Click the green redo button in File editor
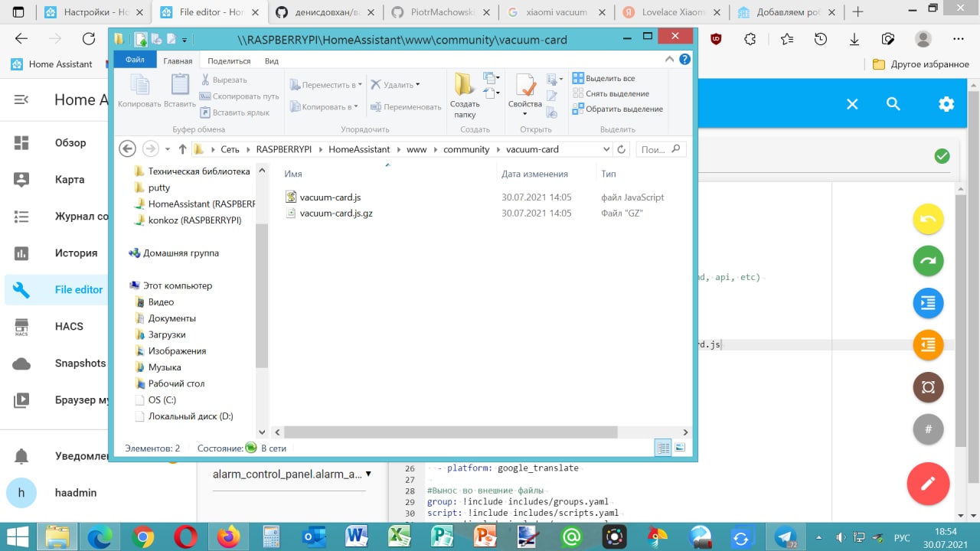The height and width of the screenshot is (551, 980). click(x=928, y=261)
